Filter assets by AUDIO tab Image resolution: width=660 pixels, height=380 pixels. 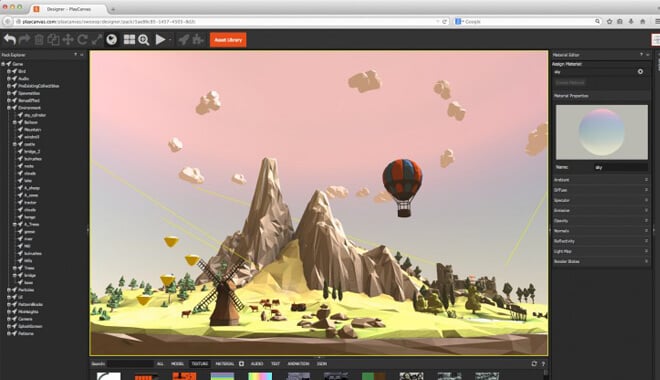click(x=257, y=364)
